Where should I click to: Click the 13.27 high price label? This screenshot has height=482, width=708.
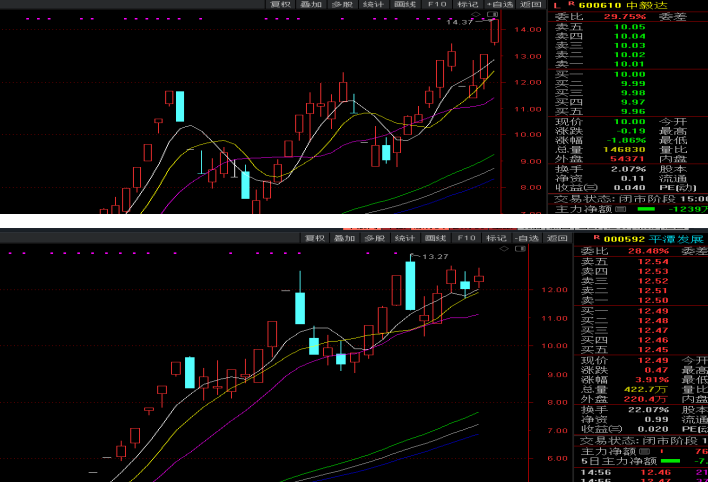coord(435,257)
